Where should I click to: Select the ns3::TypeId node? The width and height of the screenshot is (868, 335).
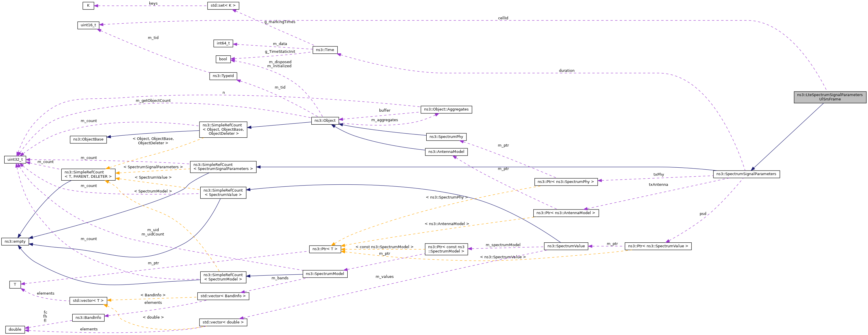223,76
